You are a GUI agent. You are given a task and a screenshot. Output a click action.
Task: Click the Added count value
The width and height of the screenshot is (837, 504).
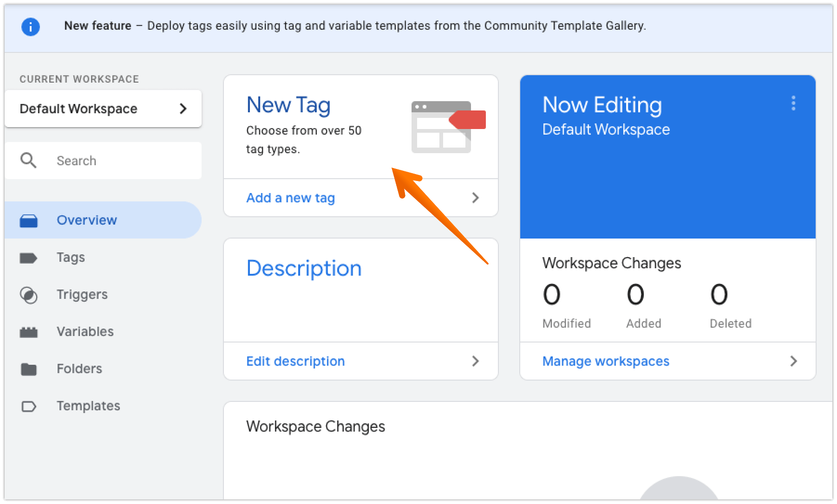coord(635,294)
